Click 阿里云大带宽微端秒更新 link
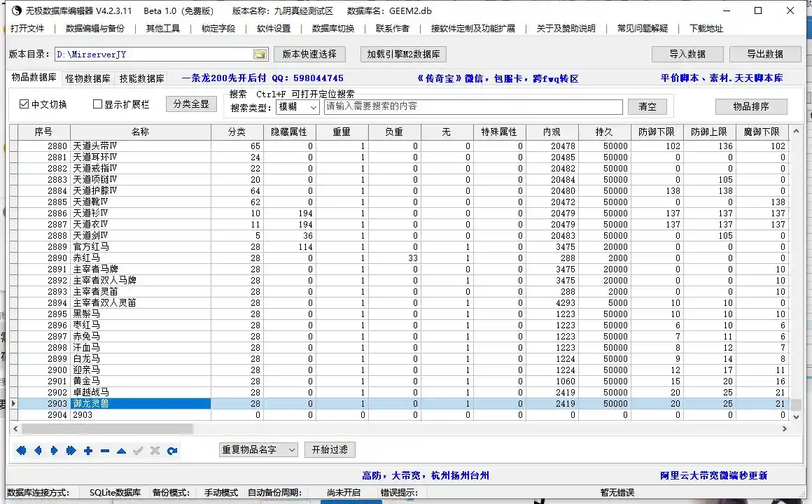Image resolution: width=812 pixels, height=504 pixels. point(713,475)
